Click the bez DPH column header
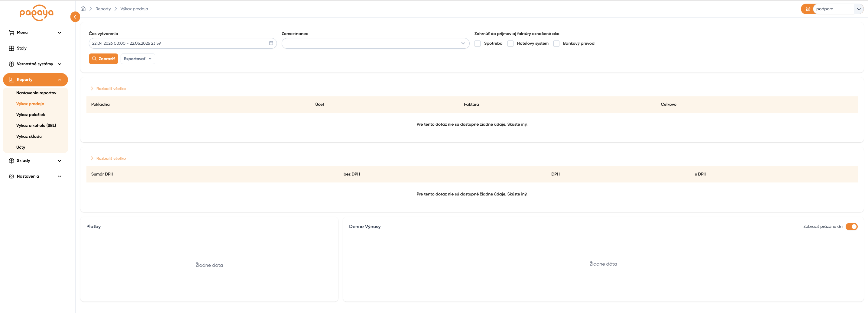 click(x=351, y=174)
